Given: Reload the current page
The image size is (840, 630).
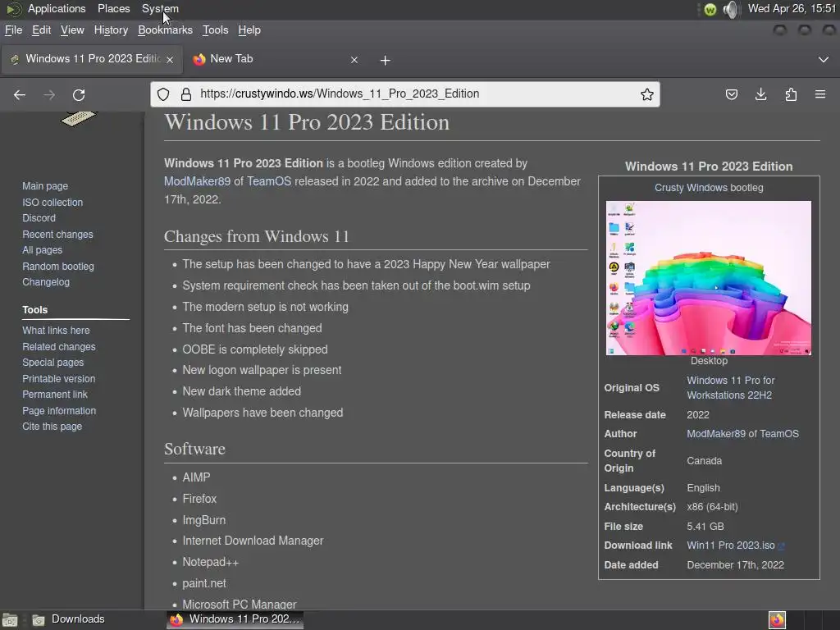Looking at the screenshot, I should [x=79, y=95].
